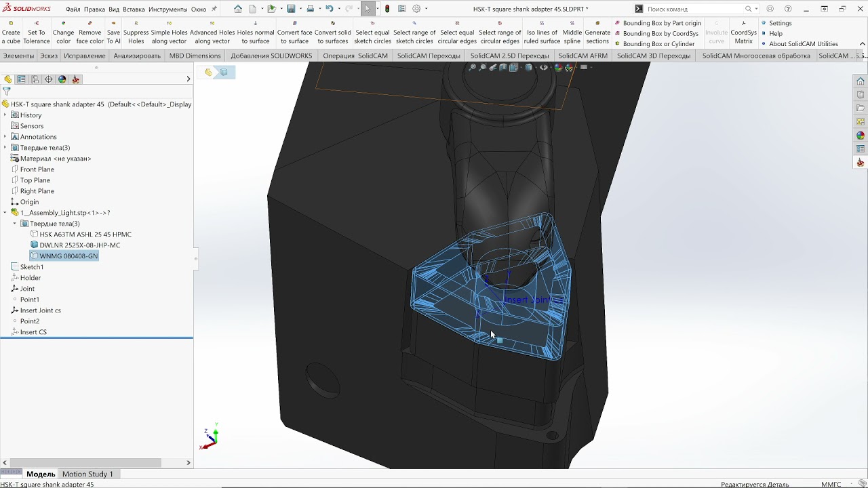Open the DisplayManager tab icon
This screenshot has width=868, height=488.
(x=62, y=79)
